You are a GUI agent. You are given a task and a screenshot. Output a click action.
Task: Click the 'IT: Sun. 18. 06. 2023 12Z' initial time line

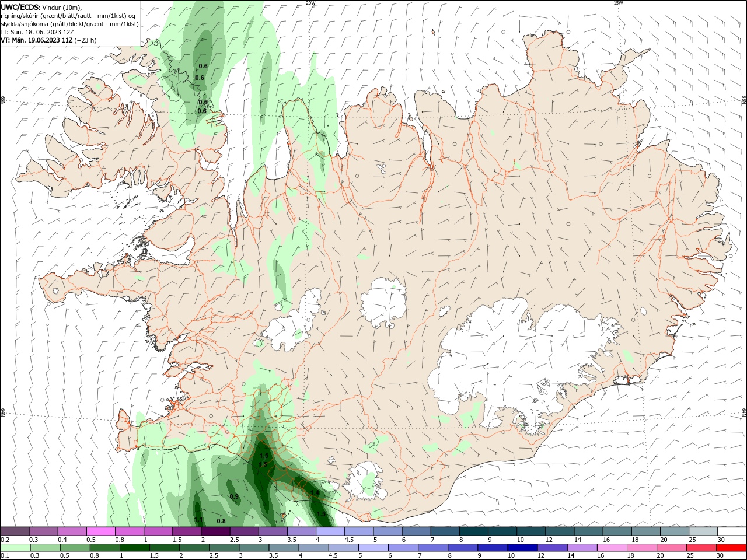[x=37, y=32]
